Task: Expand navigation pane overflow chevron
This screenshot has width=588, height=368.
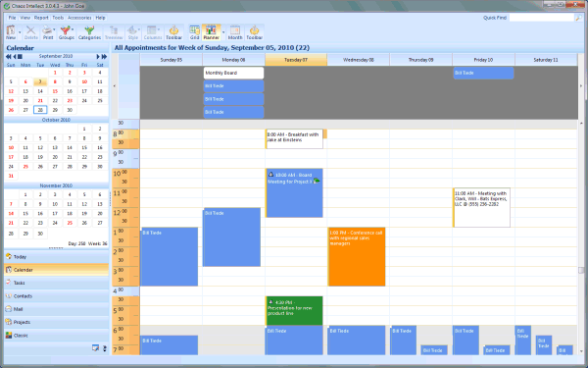Action: point(105,348)
